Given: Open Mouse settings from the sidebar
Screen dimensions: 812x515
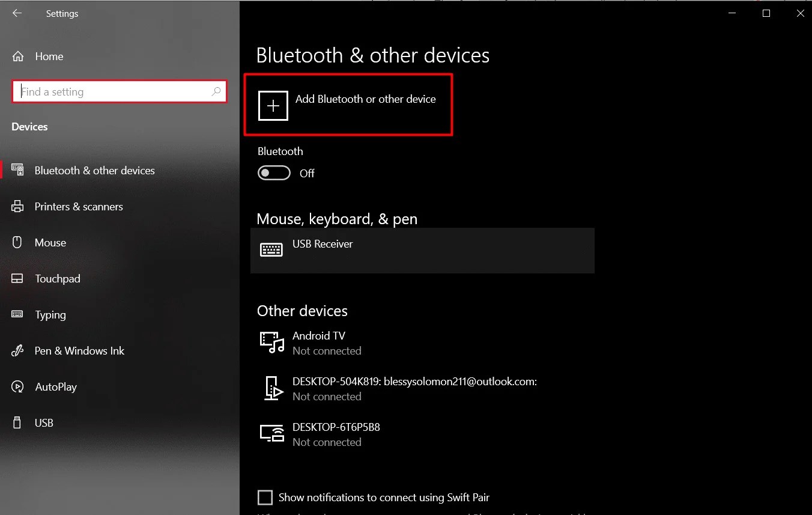Looking at the screenshot, I should tap(17, 242).
